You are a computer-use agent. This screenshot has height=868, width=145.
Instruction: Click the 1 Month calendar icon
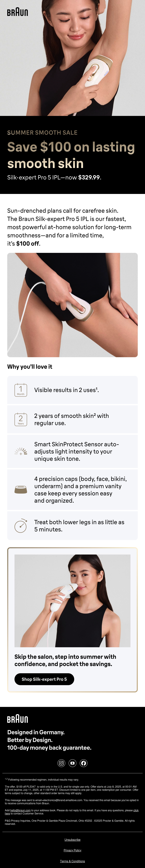[21, 390]
